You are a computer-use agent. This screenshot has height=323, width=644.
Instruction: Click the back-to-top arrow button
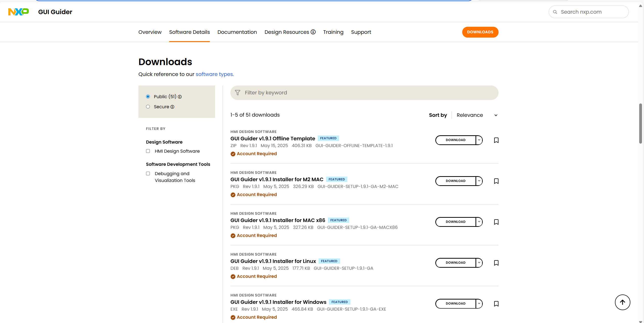coord(623,302)
